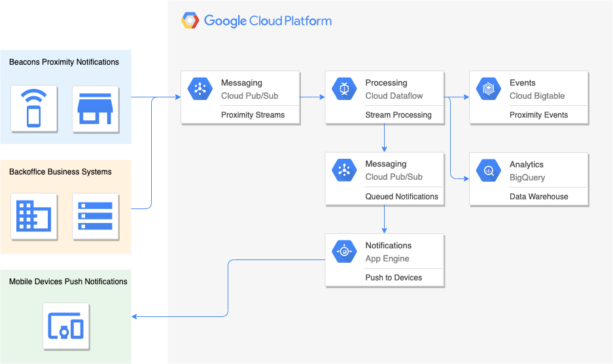This screenshot has height=364, width=613.
Task: Select the mobile devices icon
Action: click(x=65, y=325)
